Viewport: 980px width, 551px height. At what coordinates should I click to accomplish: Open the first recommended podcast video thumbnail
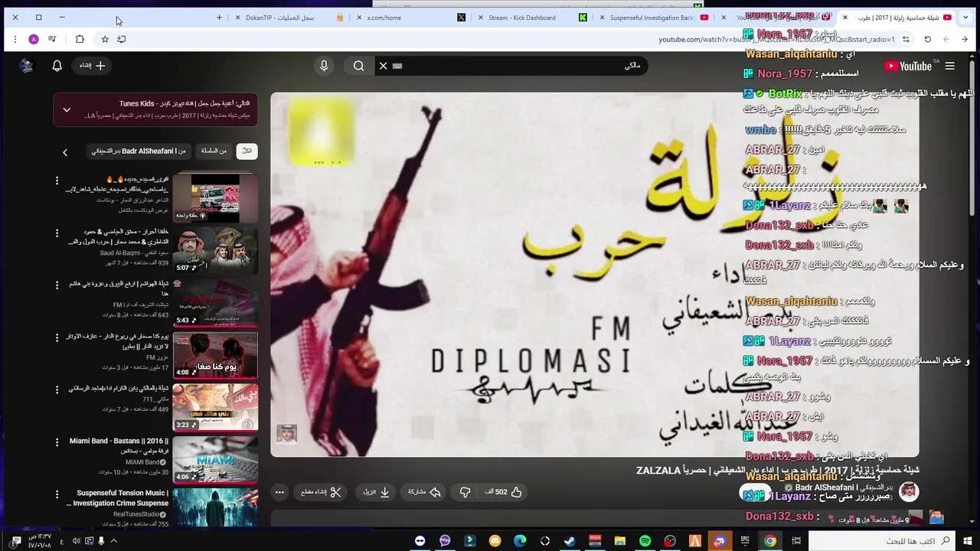point(215,197)
